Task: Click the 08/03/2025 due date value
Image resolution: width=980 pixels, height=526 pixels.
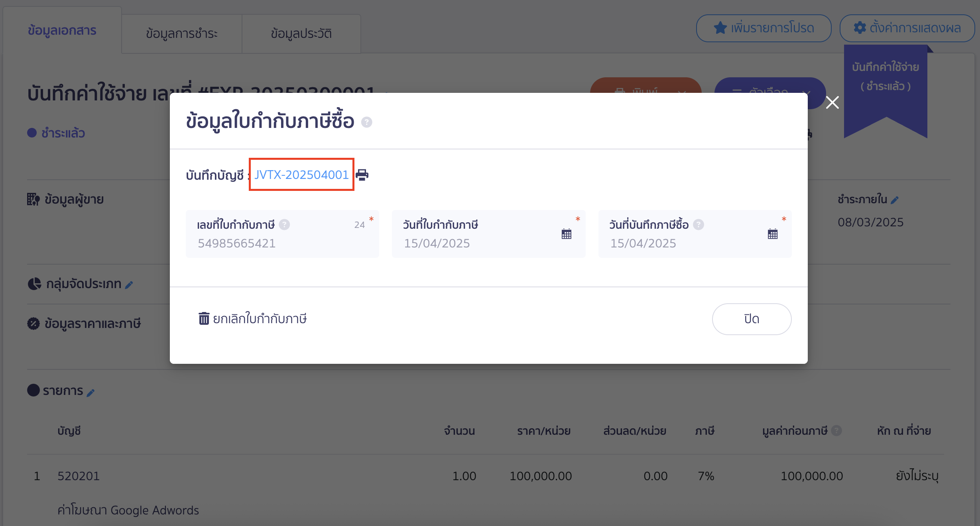Action: tap(871, 222)
